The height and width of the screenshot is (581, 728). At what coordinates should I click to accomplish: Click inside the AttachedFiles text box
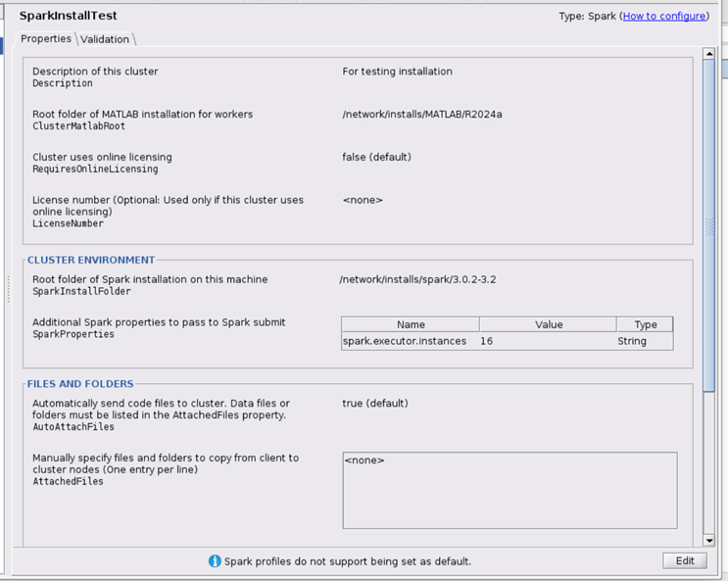[x=510, y=490]
